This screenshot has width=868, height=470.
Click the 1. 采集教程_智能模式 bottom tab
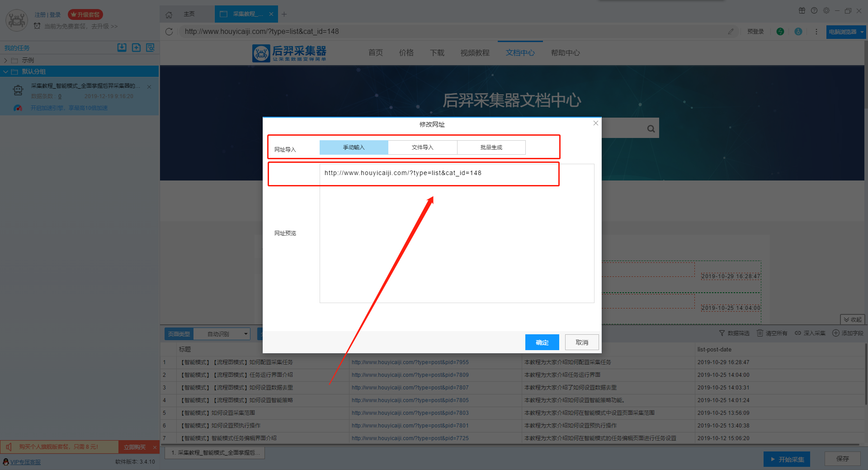(x=215, y=453)
